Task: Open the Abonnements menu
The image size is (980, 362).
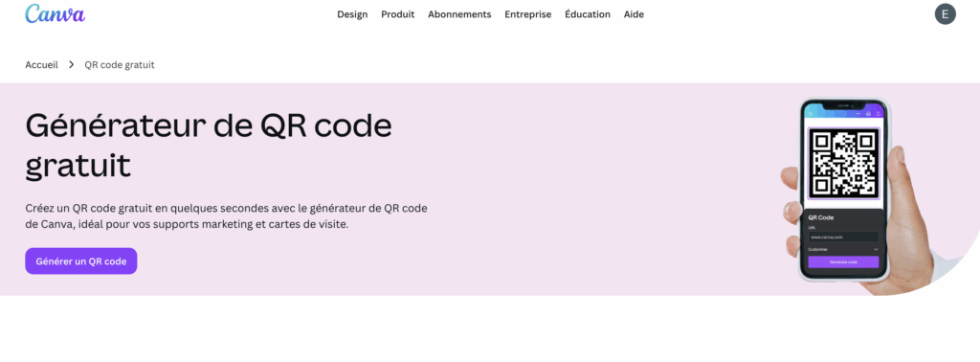Action: point(459,14)
